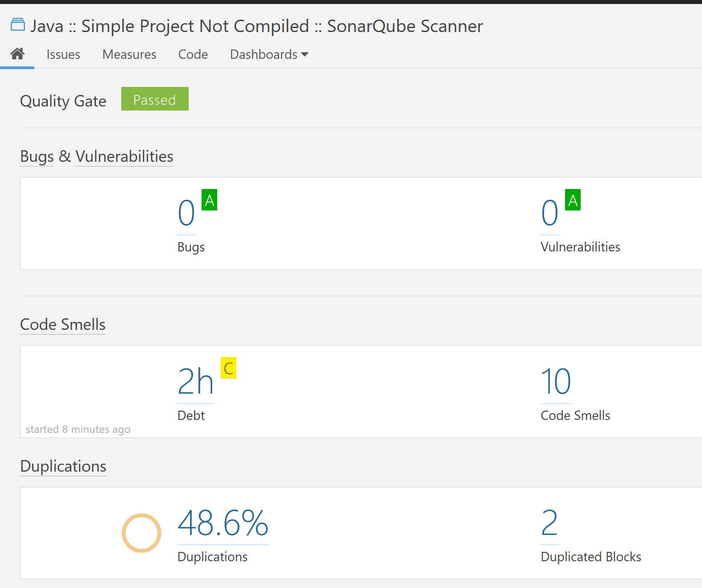Open the Code Smells section heading
Image resolution: width=702 pixels, height=588 pixels.
(63, 325)
